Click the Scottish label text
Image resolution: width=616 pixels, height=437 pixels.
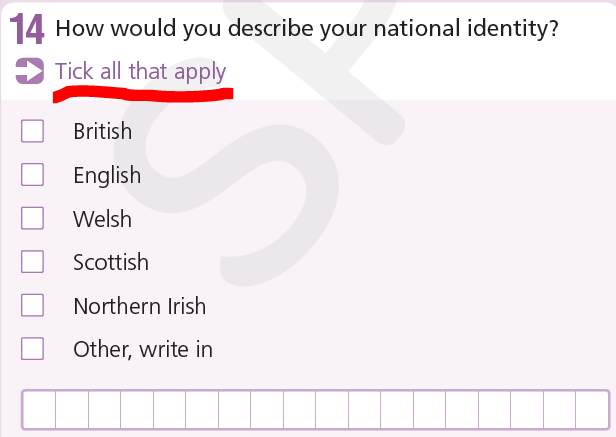tap(111, 262)
